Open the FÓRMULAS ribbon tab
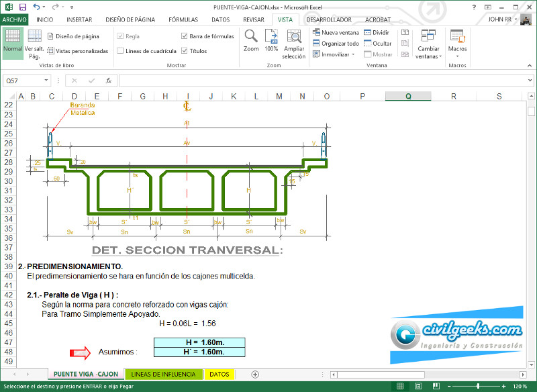 pos(183,19)
